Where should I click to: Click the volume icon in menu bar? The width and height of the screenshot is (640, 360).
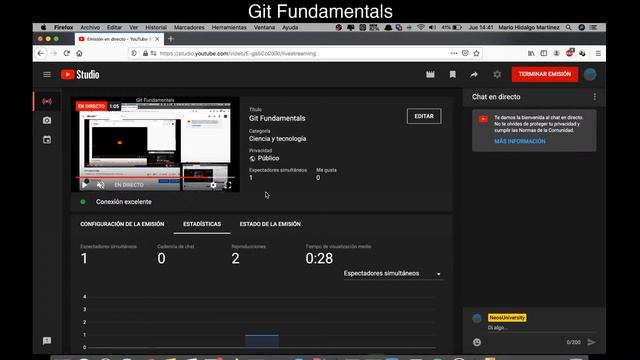(x=432, y=27)
